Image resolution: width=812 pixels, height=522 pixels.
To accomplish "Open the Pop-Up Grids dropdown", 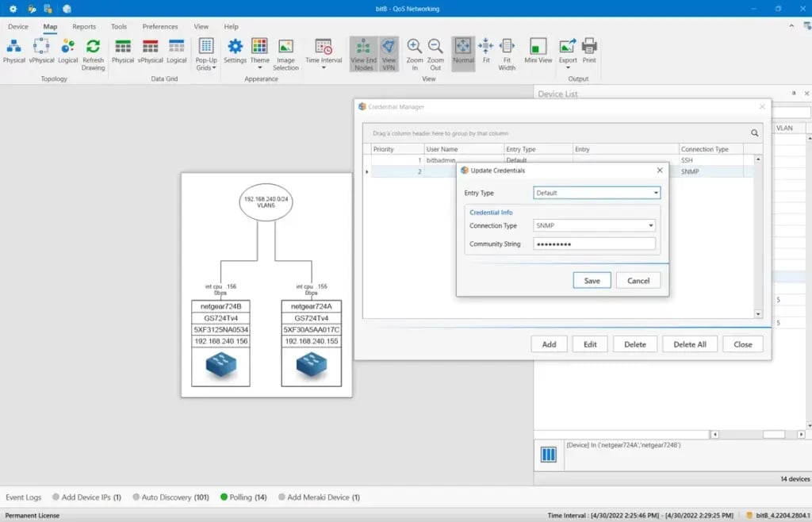I will point(206,55).
